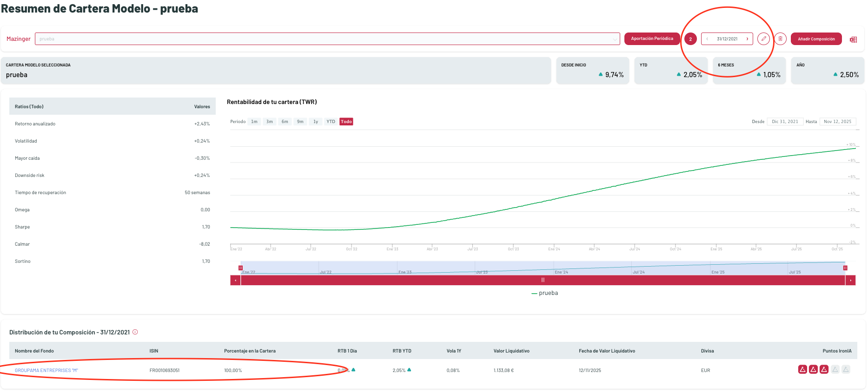Screen dimensions: 868x392
Task: Click the Añadir Composición button
Action: (x=816, y=39)
